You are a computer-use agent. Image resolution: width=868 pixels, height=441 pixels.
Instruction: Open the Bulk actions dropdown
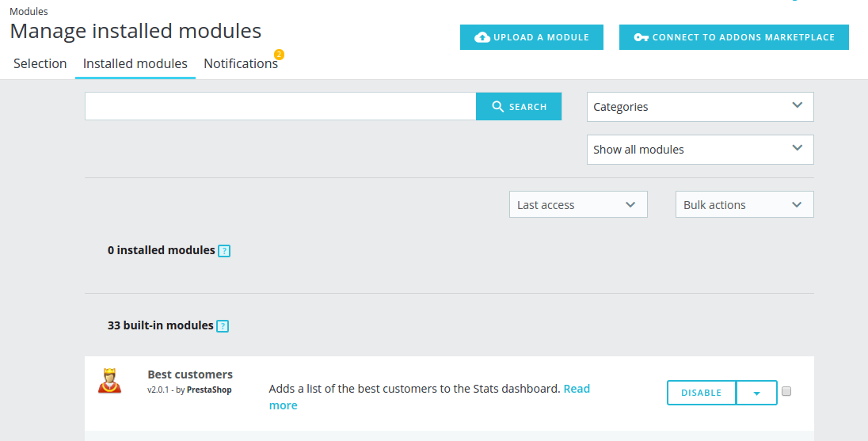(x=744, y=205)
